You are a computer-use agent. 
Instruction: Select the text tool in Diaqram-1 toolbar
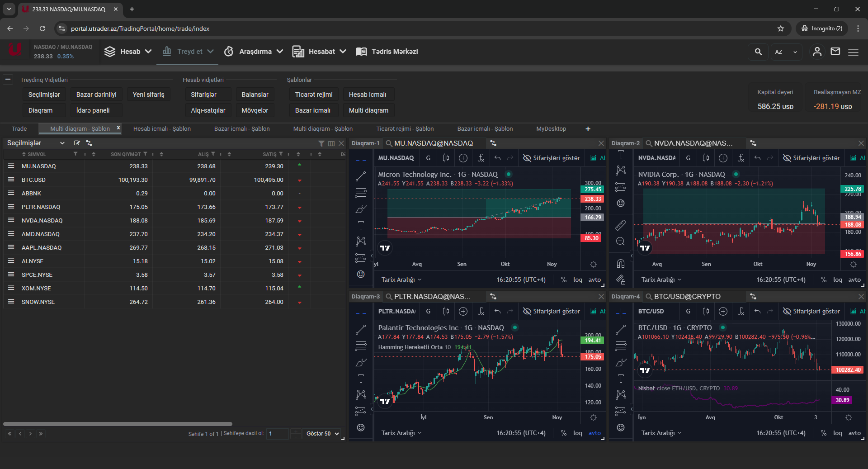361,225
